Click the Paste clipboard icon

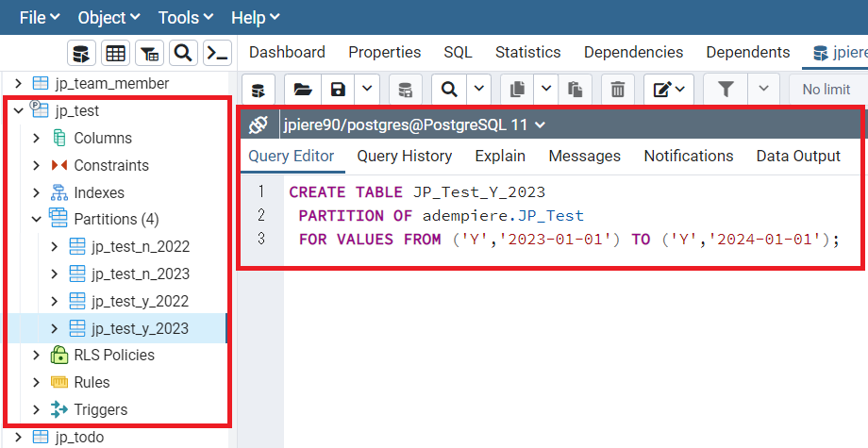pos(574,90)
